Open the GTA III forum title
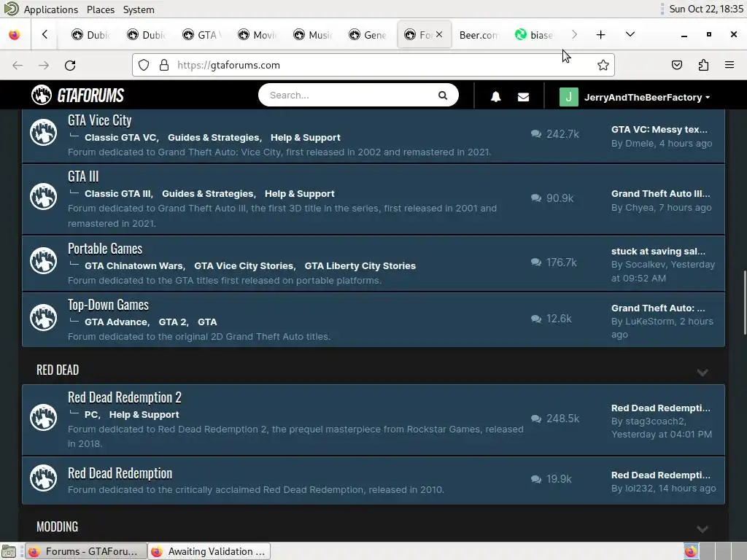The width and height of the screenshot is (747, 560). pos(83,176)
